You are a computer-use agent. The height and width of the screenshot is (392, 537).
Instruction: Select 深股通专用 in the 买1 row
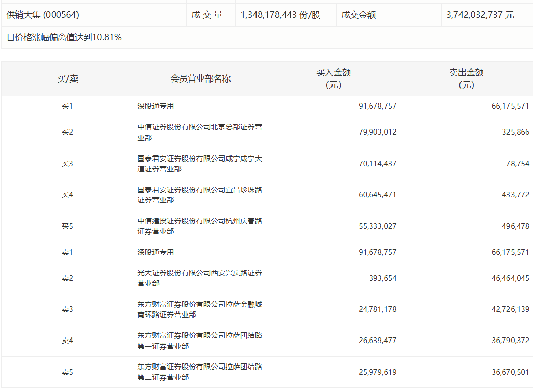click(156, 107)
